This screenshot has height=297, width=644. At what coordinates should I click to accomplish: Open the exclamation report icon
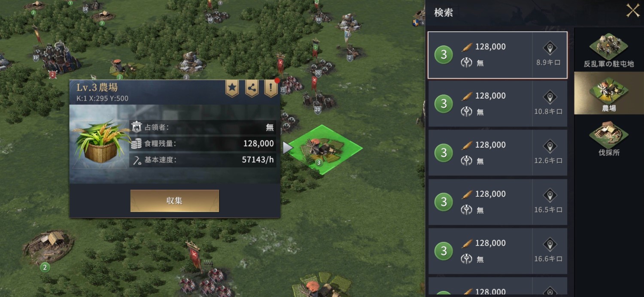click(x=271, y=88)
